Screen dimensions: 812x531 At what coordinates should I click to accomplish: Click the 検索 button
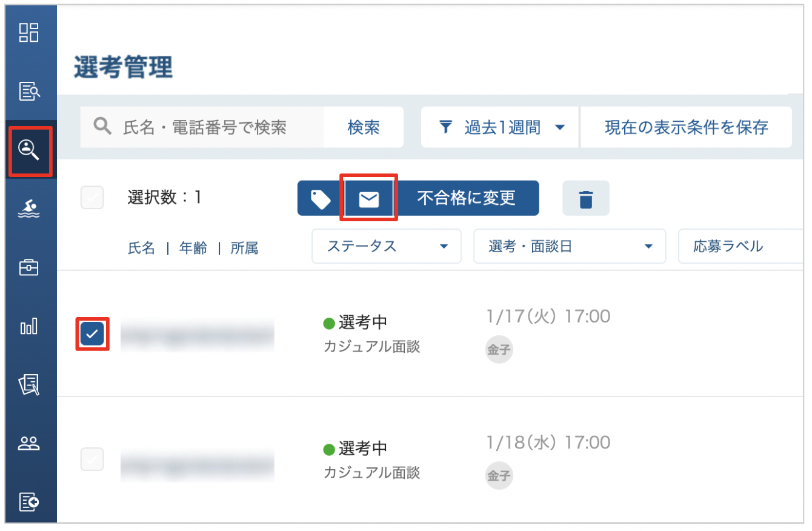pyautogui.click(x=364, y=127)
